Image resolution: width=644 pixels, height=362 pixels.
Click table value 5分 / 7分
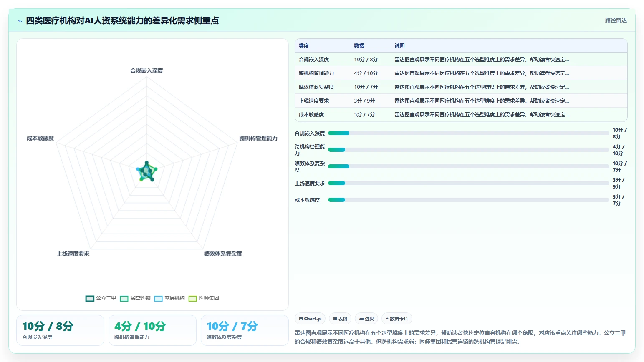tap(365, 115)
